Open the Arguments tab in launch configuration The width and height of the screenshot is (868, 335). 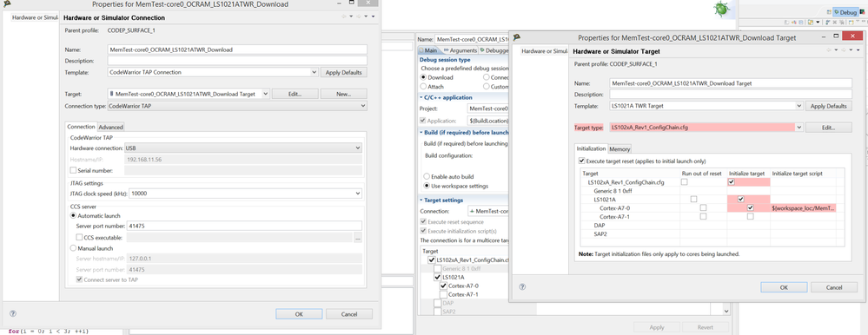click(460, 50)
